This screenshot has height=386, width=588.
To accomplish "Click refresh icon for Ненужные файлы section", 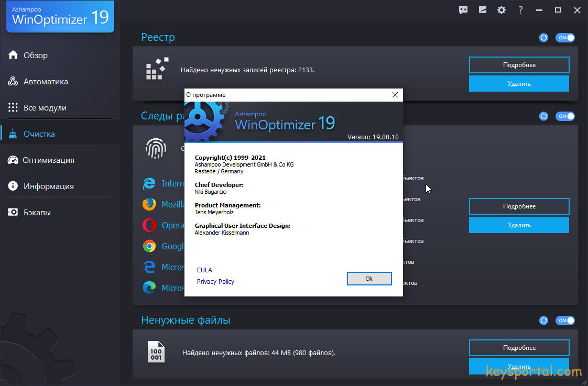I will [543, 321].
